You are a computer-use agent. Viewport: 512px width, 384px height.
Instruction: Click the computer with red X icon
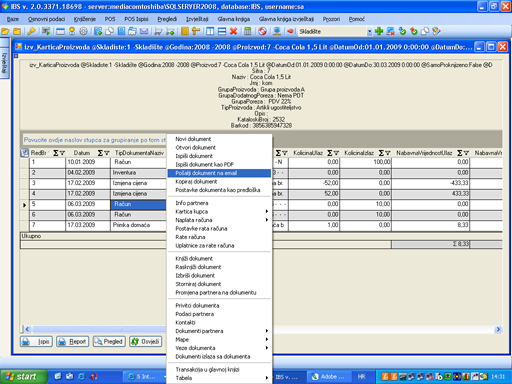point(390,31)
